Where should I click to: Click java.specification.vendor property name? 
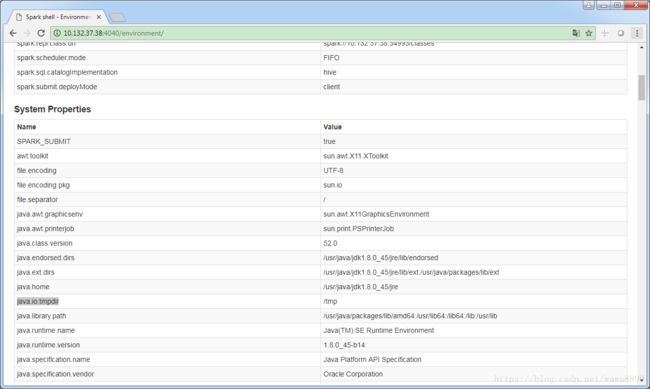coord(55,374)
